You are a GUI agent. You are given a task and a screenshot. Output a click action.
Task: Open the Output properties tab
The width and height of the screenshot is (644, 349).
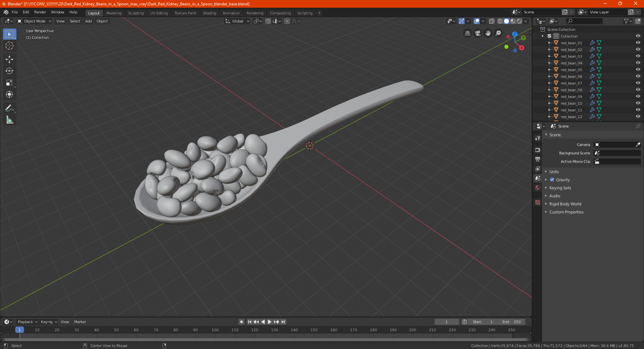(x=538, y=159)
